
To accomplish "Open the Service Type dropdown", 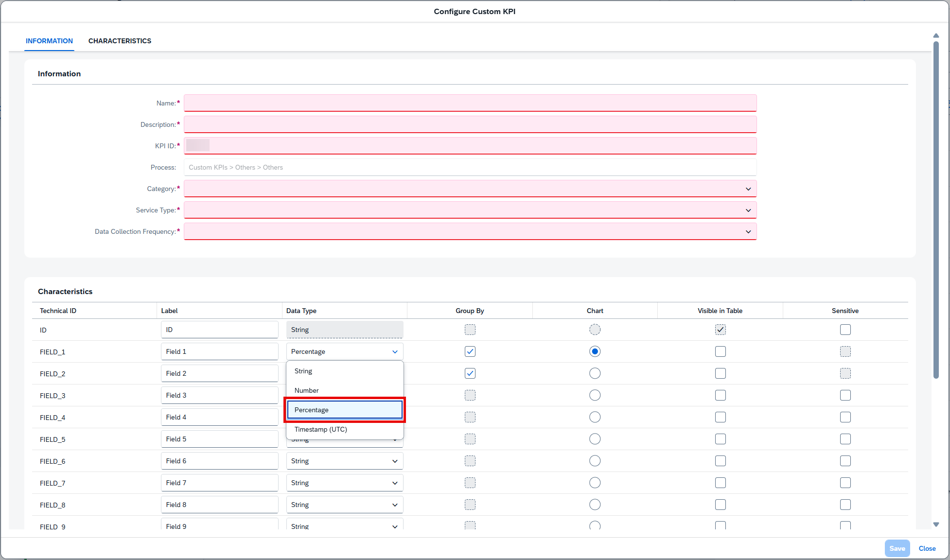I will pyautogui.click(x=748, y=210).
